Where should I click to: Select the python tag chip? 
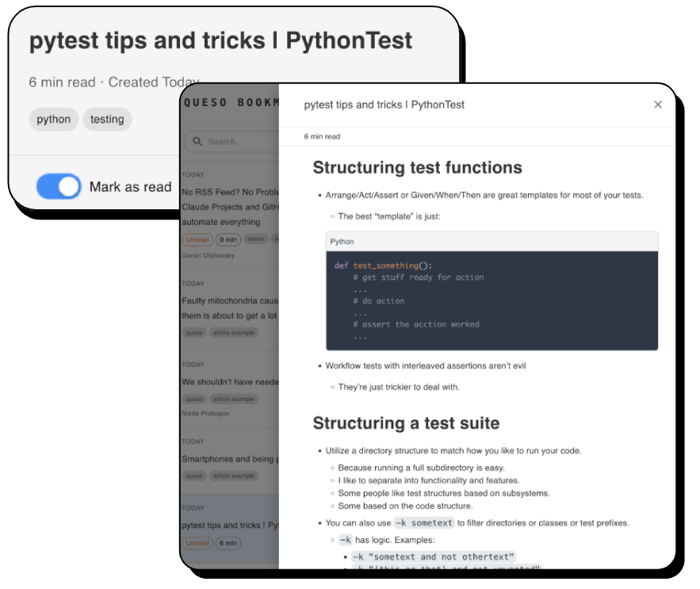pos(53,119)
